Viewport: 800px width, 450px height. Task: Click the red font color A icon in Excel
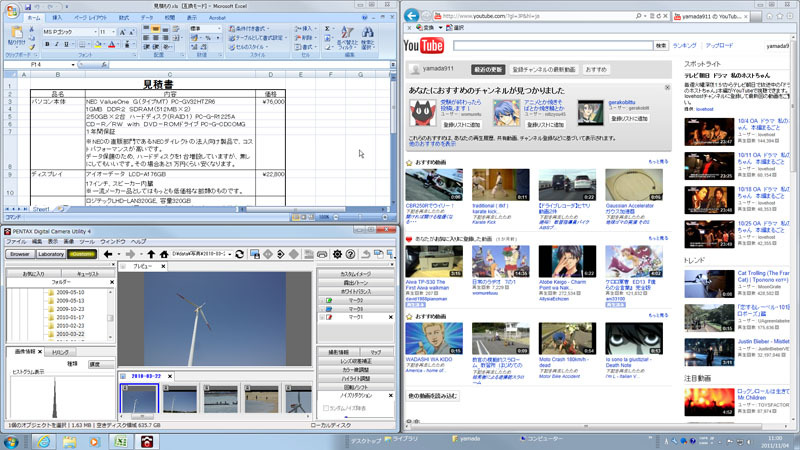tap(112, 45)
